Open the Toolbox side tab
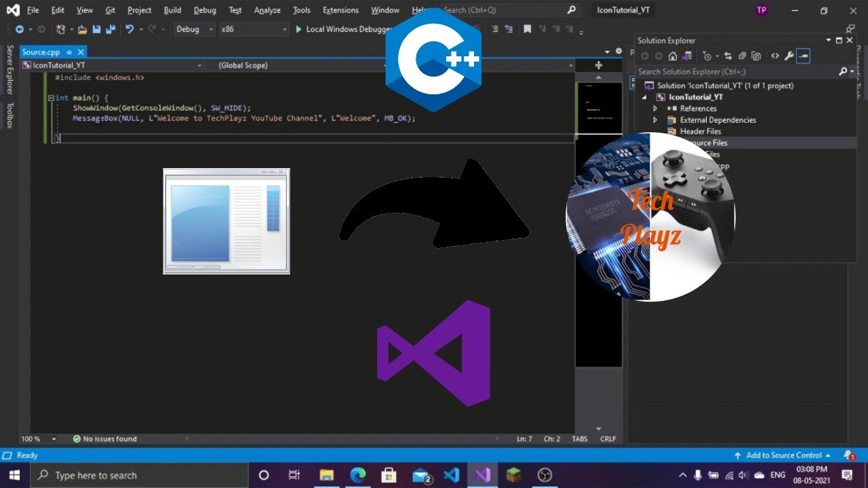 coord(9,116)
